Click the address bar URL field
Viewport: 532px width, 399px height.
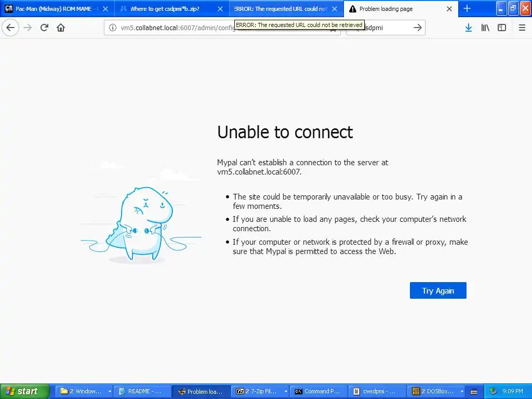pos(222,28)
